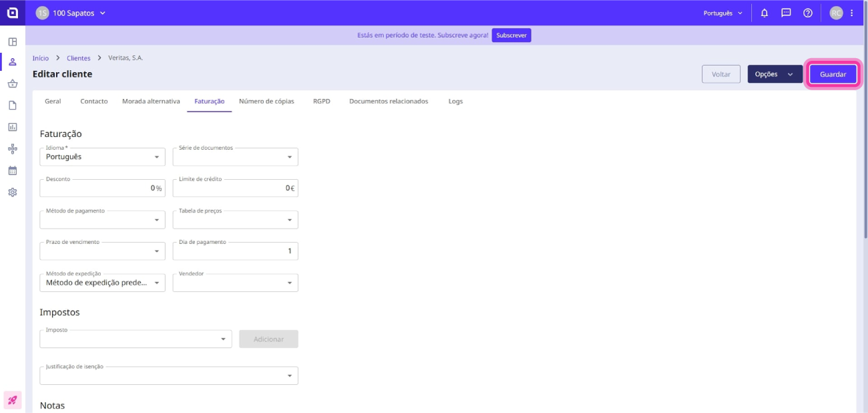Open the clients person icon in sidebar
The image size is (868, 413).
pyautogui.click(x=12, y=62)
